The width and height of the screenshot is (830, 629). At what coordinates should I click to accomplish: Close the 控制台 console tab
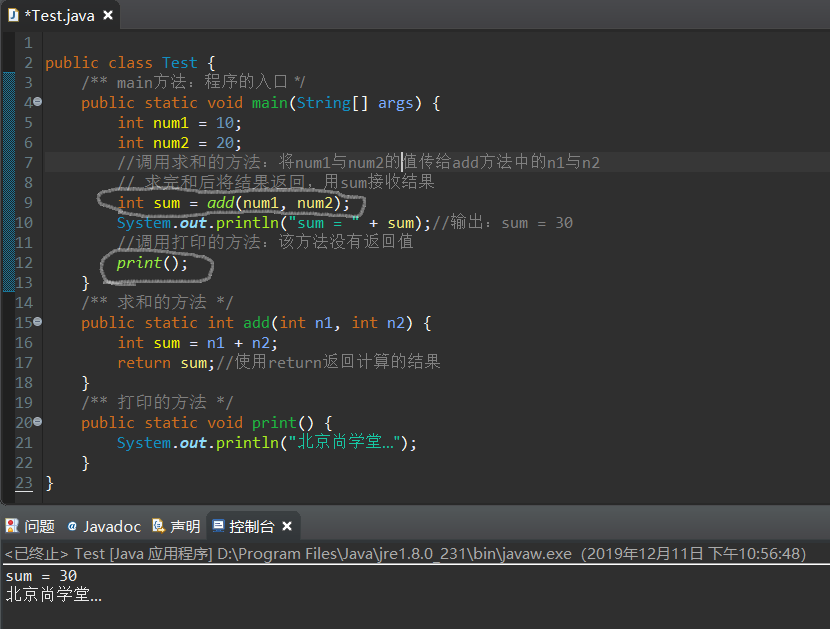(x=287, y=526)
